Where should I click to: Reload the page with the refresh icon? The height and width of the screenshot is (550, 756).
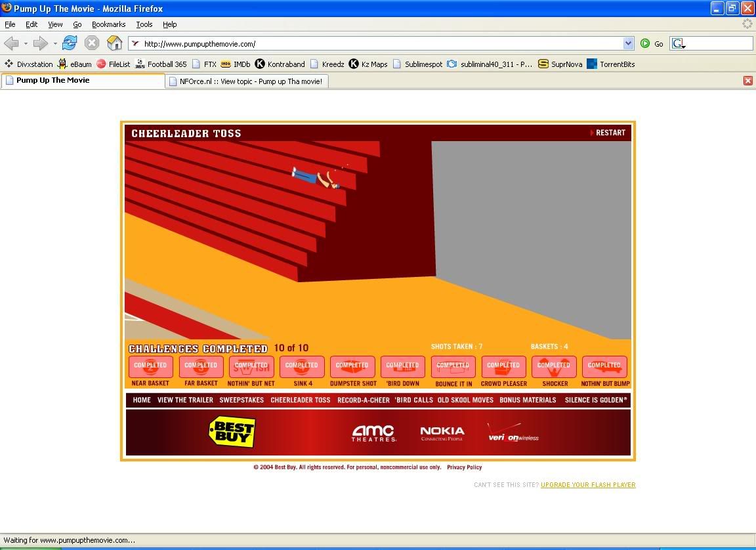tap(70, 43)
